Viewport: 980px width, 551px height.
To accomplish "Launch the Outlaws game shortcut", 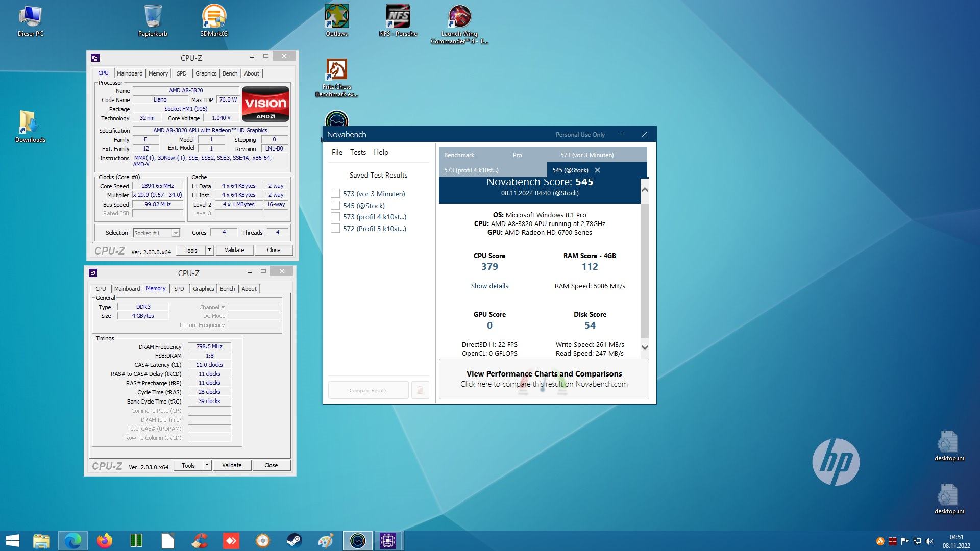I will coord(336,20).
